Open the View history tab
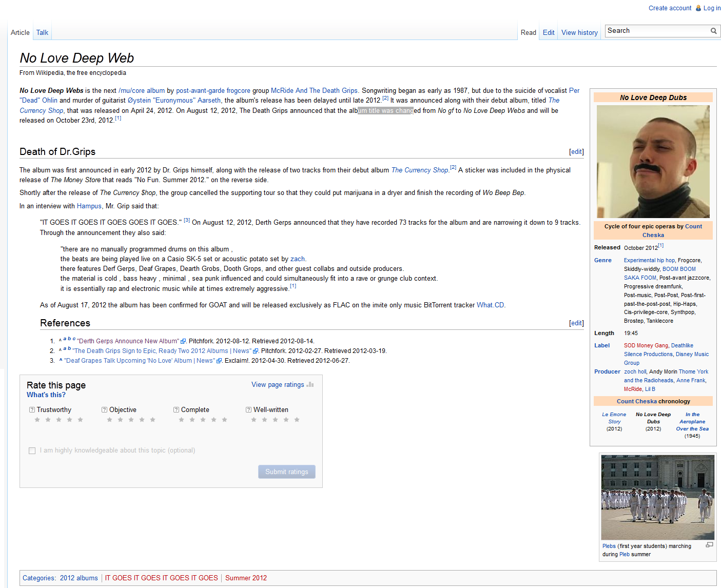Viewport: 721px width, 588px height. [x=579, y=32]
